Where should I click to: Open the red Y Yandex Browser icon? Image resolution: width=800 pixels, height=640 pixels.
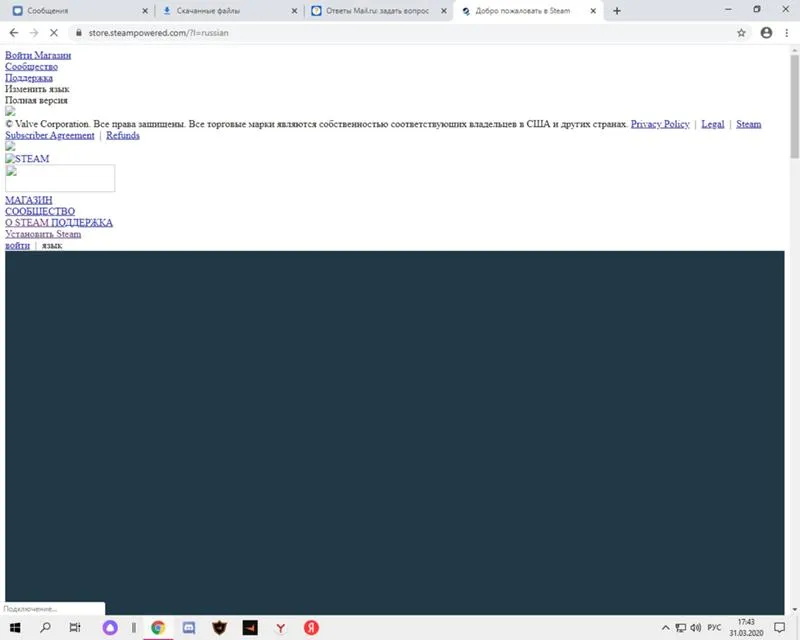tap(281, 628)
